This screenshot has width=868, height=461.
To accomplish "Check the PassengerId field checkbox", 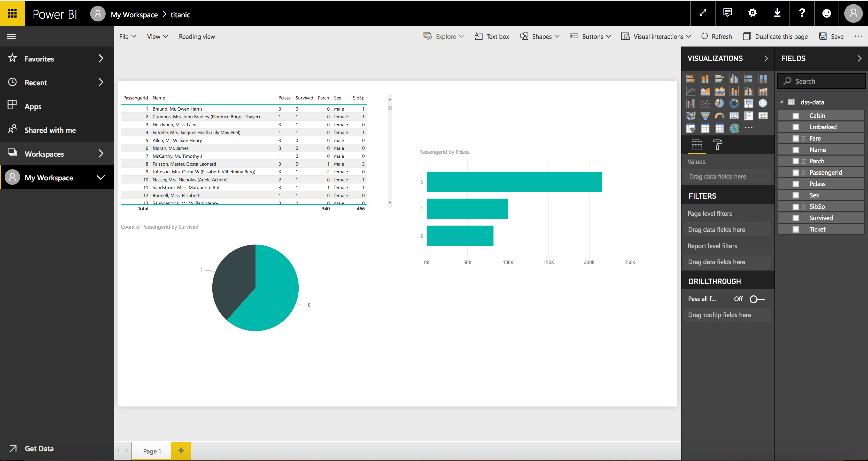I will tap(796, 173).
